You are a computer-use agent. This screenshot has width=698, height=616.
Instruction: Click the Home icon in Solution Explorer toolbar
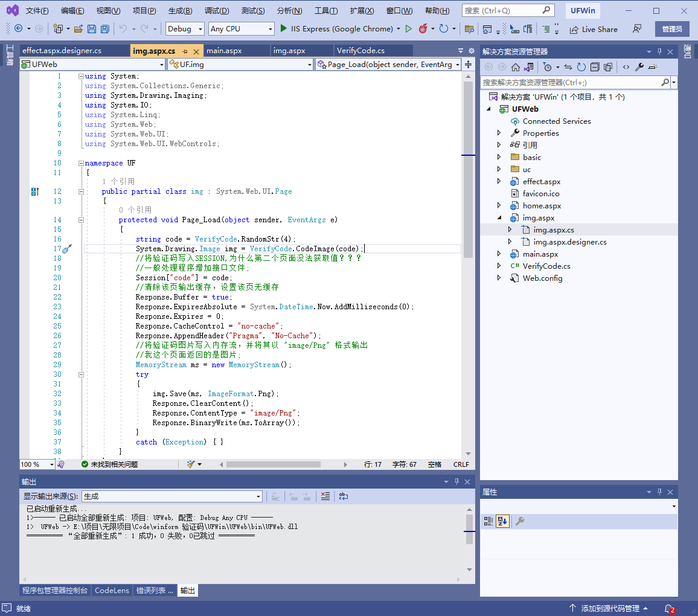[x=516, y=67]
